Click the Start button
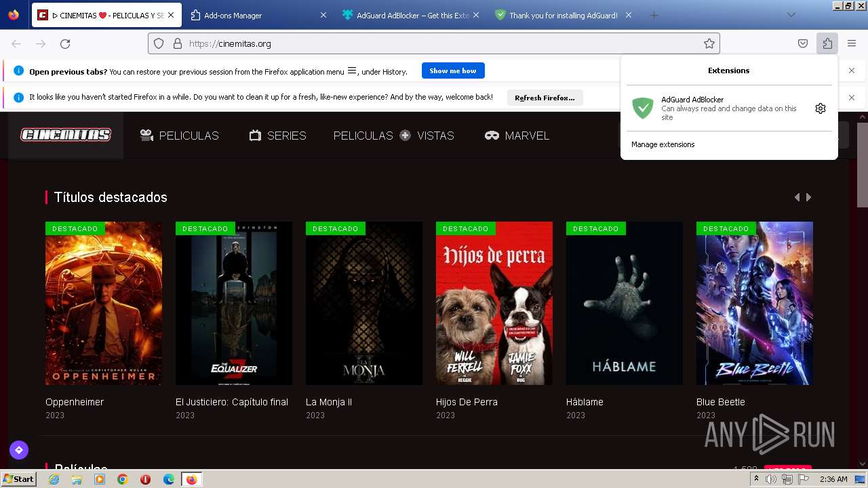 [x=18, y=479]
